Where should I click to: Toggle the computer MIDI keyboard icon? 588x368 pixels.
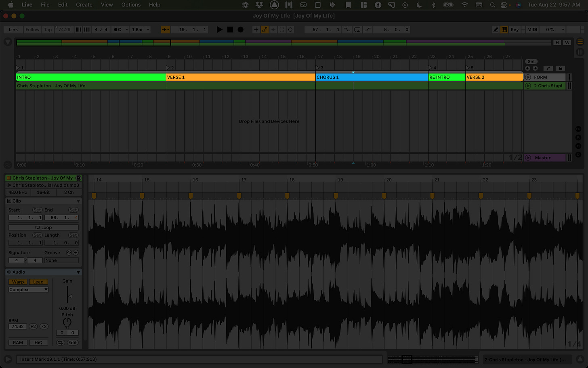504,30
